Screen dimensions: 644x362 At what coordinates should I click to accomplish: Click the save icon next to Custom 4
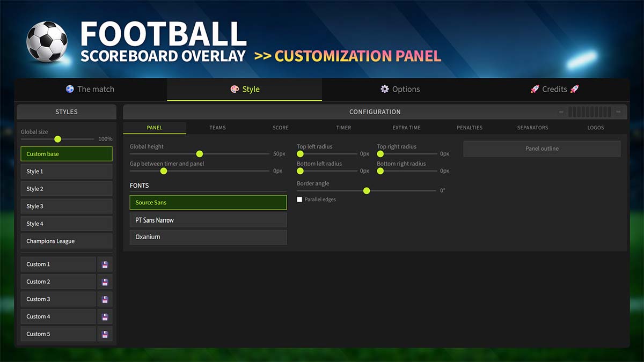pyautogui.click(x=105, y=316)
